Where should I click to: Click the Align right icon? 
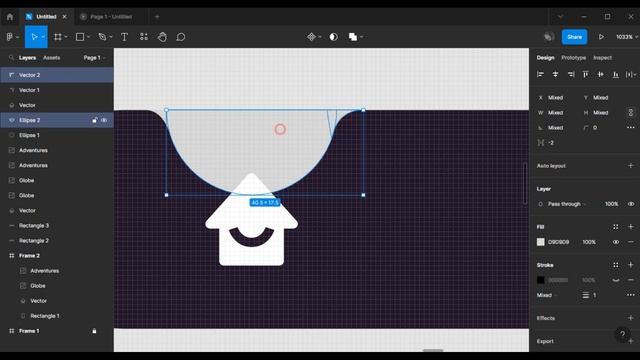(571, 74)
